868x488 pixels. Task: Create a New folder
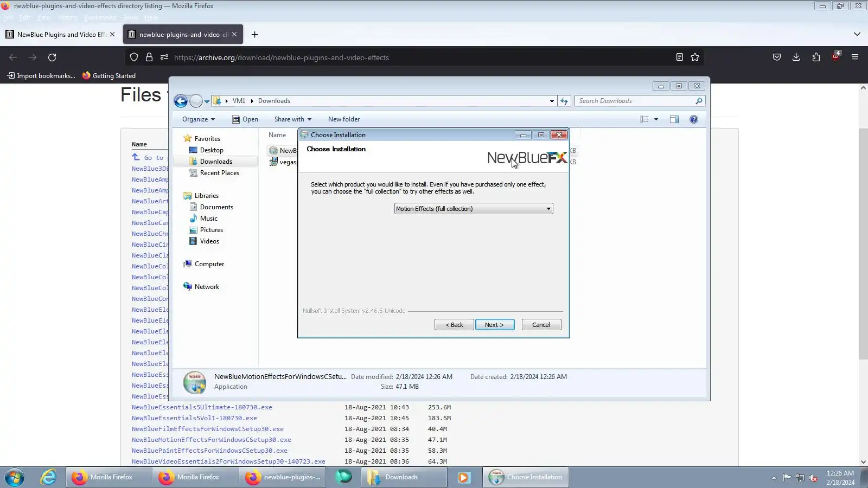[x=344, y=119]
